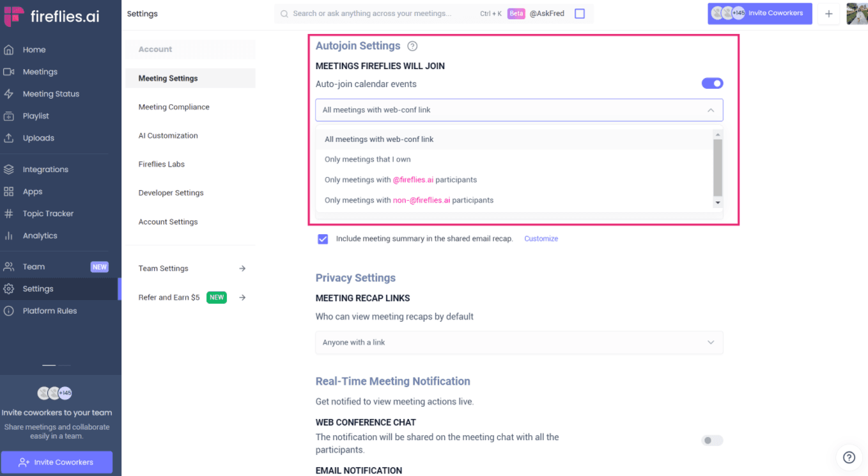Viewport: 868px width, 476px height.
Task: Click the dropdown list scrollbar thumb
Action: (x=718, y=168)
